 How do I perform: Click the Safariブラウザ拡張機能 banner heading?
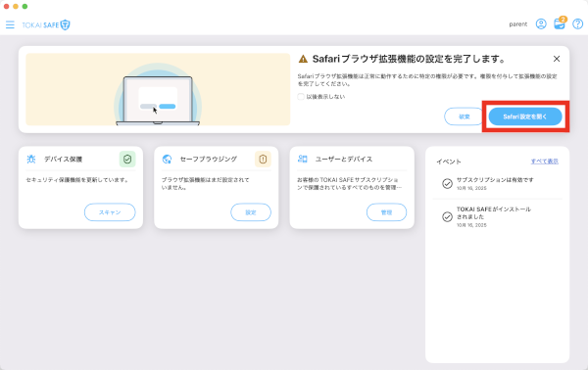[x=409, y=59]
